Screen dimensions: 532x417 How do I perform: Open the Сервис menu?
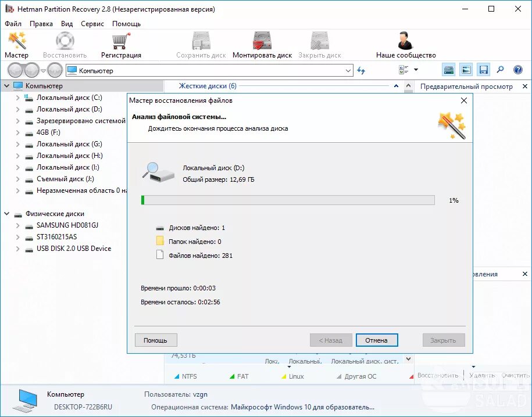[92, 24]
